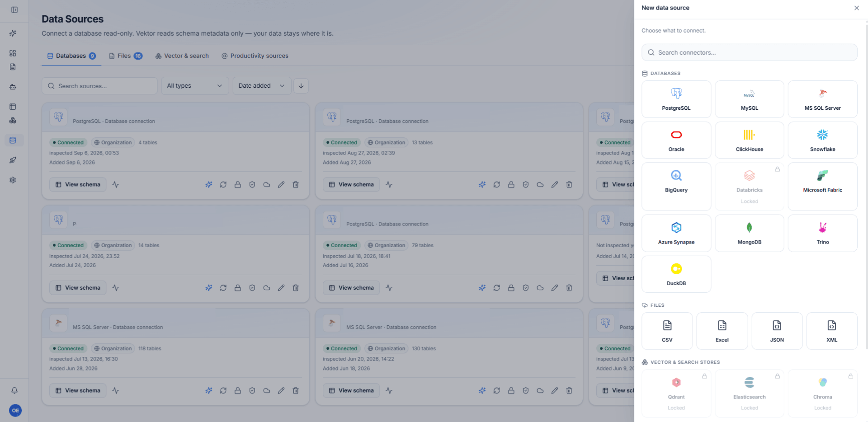This screenshot has height=422, width=868.
Task: Click the Search sources input field
Action: pyautogui.click(x=99, y=86)
